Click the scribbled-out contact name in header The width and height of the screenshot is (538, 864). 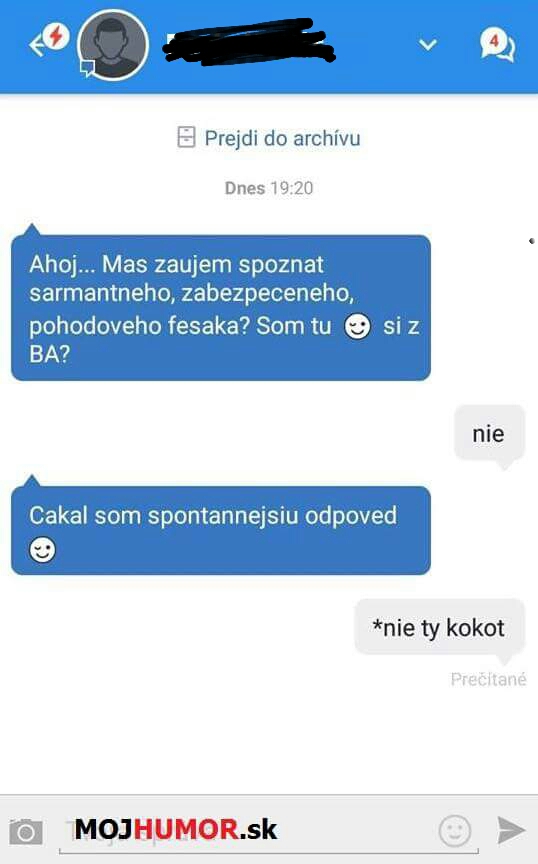249,41
